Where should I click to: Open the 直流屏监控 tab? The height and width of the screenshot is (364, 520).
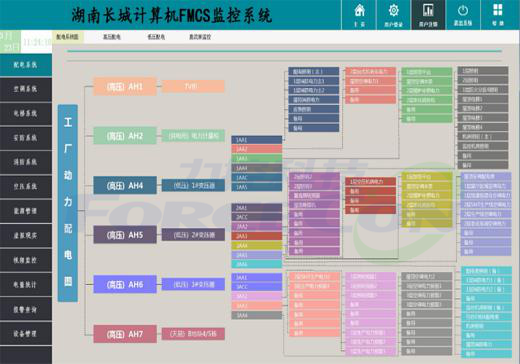tap(200, 37)
